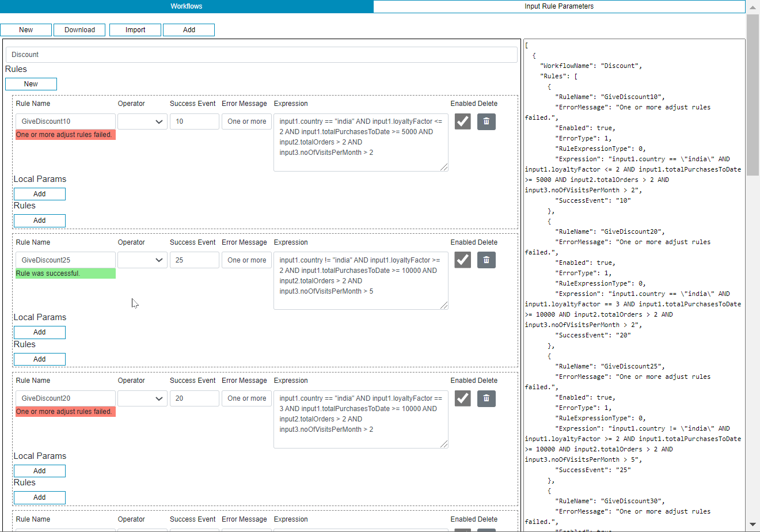
Task: Click Error Message field of GiveDiscount10
Action: click(x=246, y=121)
